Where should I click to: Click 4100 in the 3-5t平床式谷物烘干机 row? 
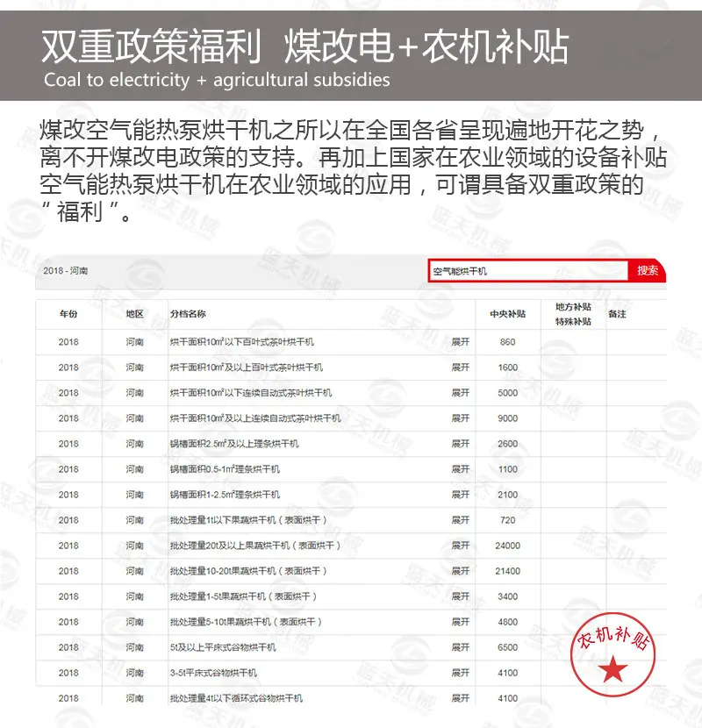[508, 673]
